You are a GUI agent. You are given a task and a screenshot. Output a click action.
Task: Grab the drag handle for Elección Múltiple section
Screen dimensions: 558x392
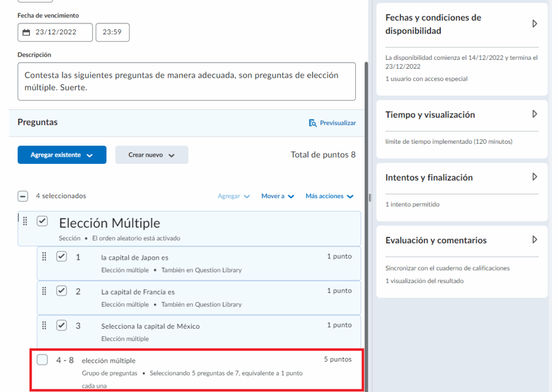pyautogui.click(x=25, y=220)
